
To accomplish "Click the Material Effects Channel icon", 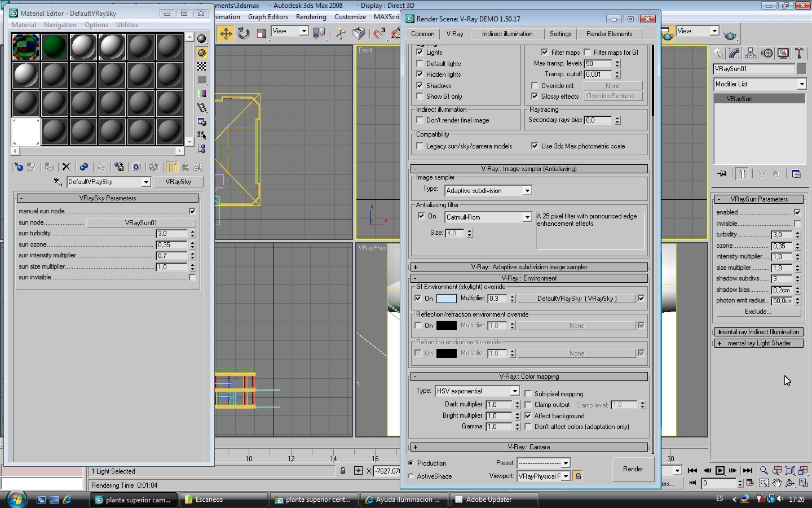I will pyautogui.click(x=136, y=167).
